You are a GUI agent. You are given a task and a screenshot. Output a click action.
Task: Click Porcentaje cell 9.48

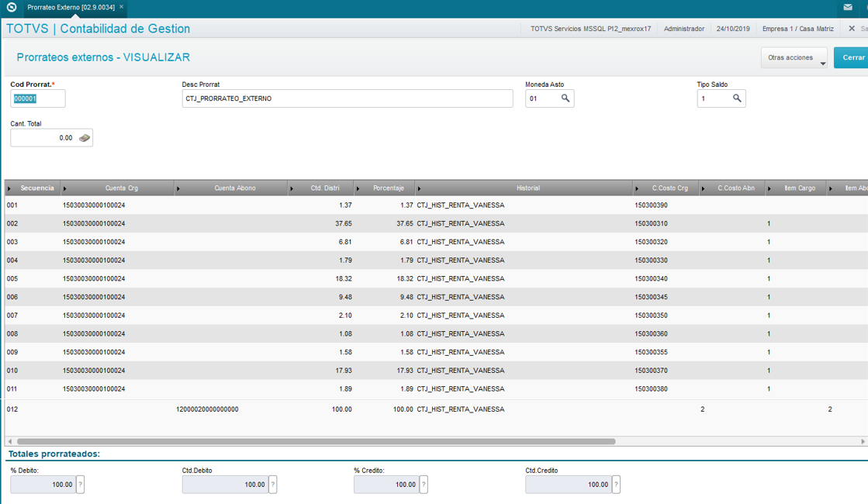coord(406,297)
